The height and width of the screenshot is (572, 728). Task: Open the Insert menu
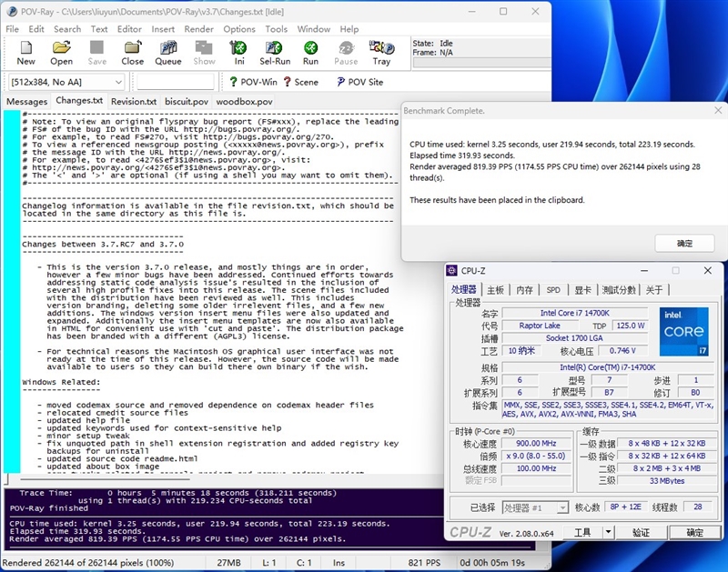click(x=163, y=29)
